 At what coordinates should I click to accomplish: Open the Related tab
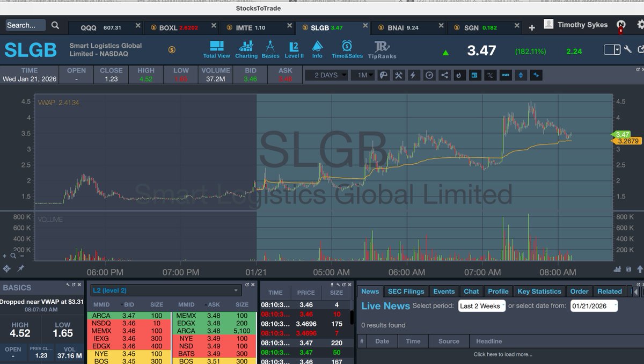(610, 291)
